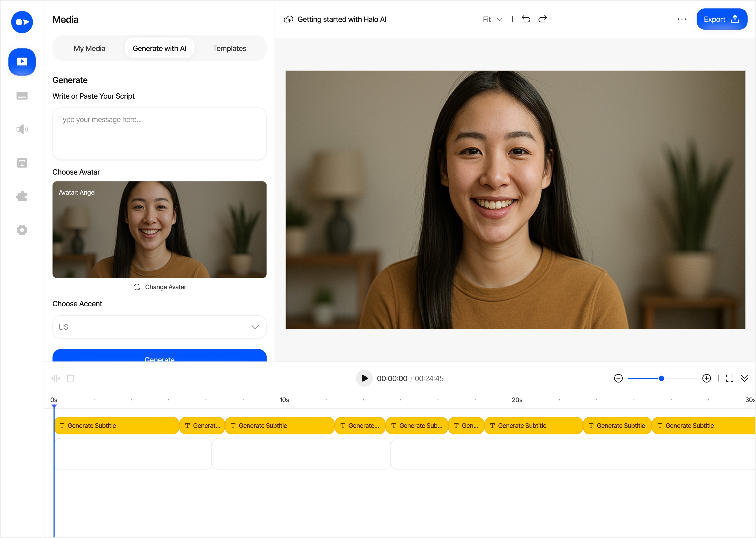Screen dimensions: 756x538
Task: Open the three-dot more options menu
Action: [x=682, y=19]
